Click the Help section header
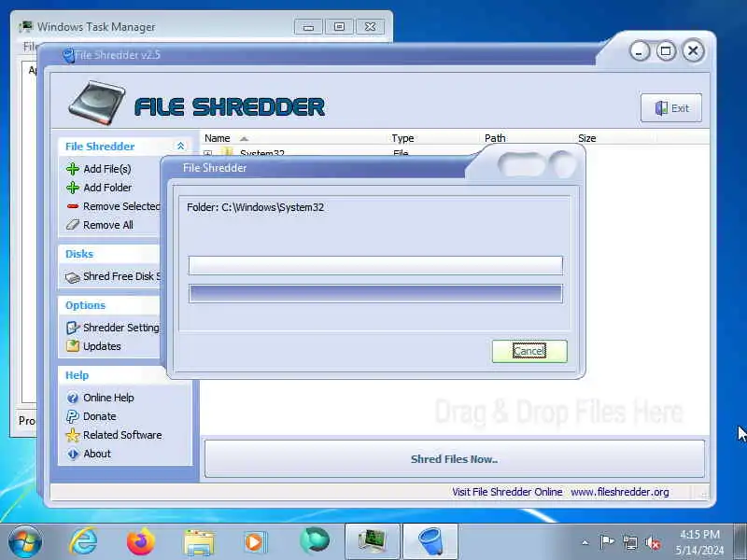 pyautogui.click(x=78, y=375)
